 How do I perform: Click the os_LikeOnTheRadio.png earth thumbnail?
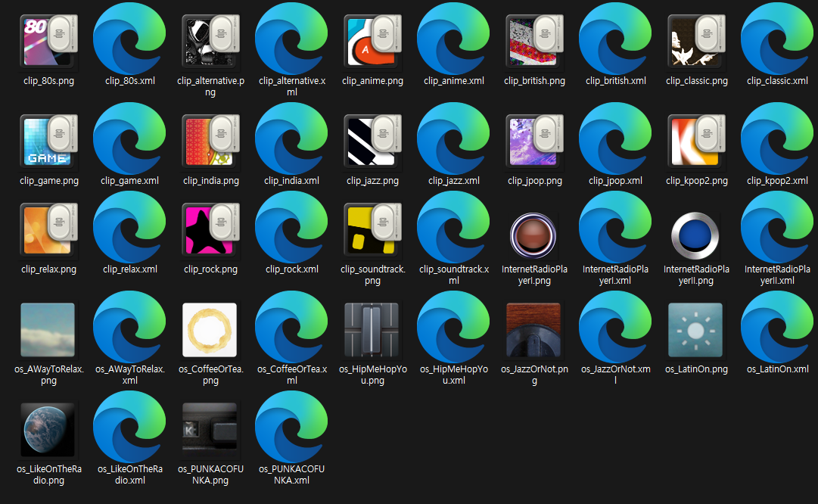click(48, 430)
